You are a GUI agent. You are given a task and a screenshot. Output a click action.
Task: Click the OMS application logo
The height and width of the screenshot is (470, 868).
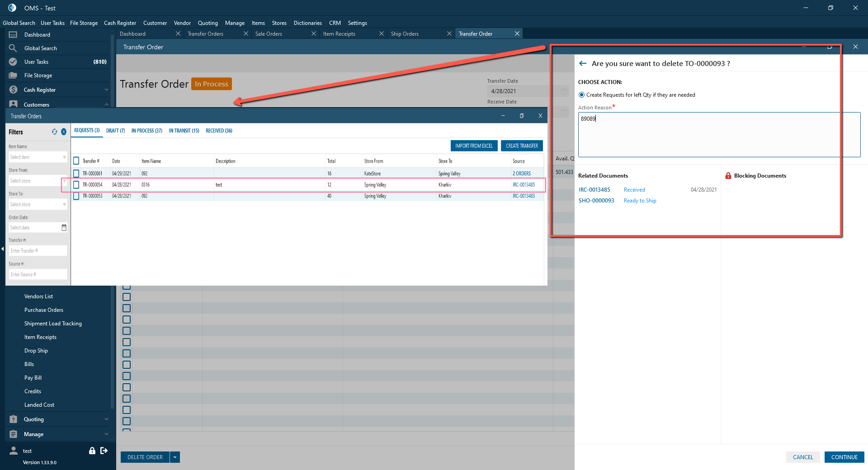pyautogui.click(x=12, y=8)
